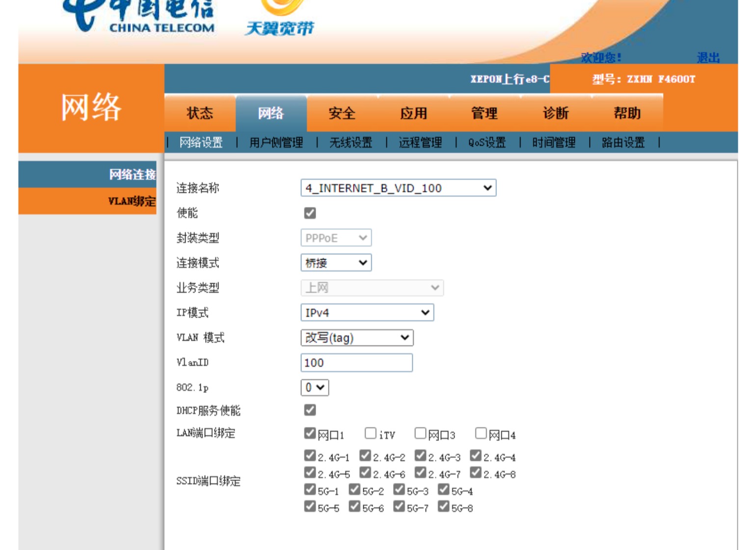This screenshot has width=756, height=550.
Task: Select VLAN绑定 in the sidebar
Action: (x=131, y=200)
